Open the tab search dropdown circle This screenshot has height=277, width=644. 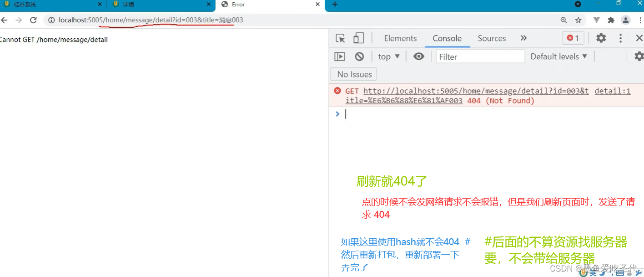coord(578,4)
